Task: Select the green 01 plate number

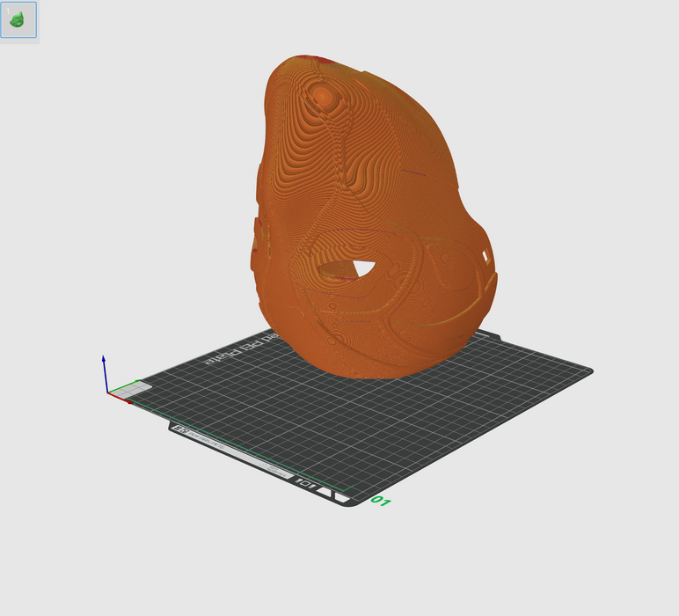Action: tap(380, 502)
